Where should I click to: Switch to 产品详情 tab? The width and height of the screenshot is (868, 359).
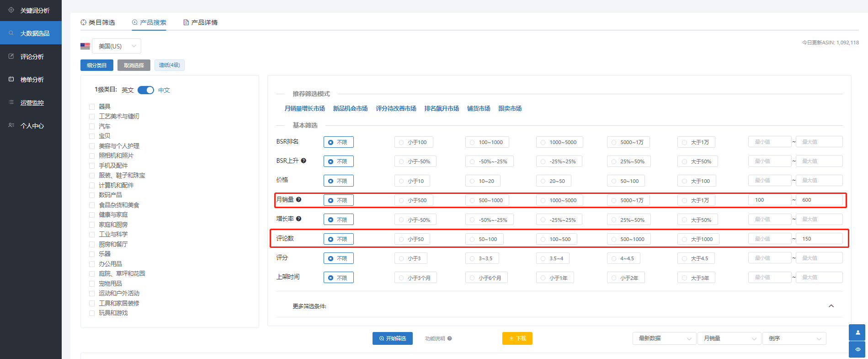click(x=200, y=22)
